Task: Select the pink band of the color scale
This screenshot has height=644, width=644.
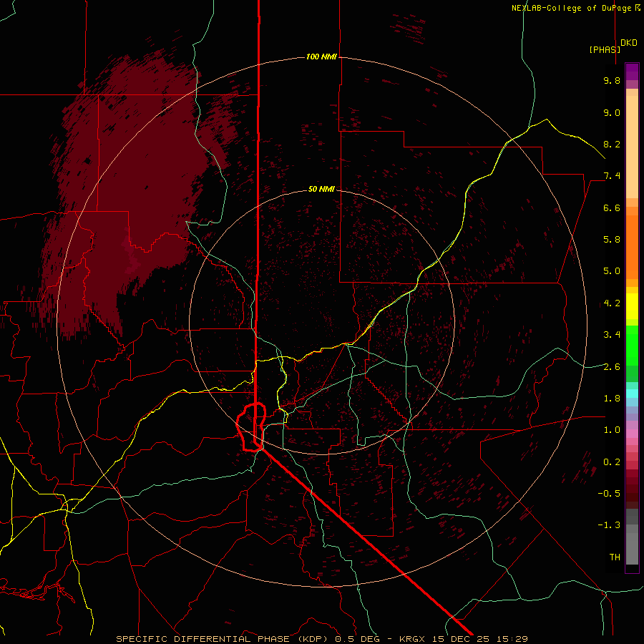Action: [632, 434]
